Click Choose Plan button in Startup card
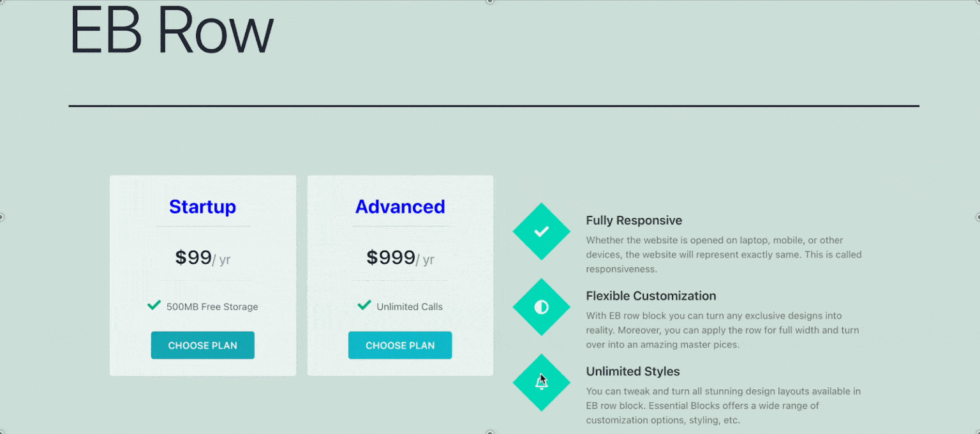The height and width of the screenshot is (434, 980). tap(203, 345)
